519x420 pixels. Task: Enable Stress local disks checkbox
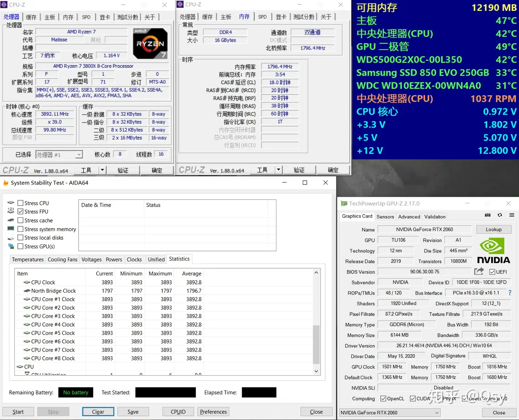pyautogui.click(x=21, y=238)
